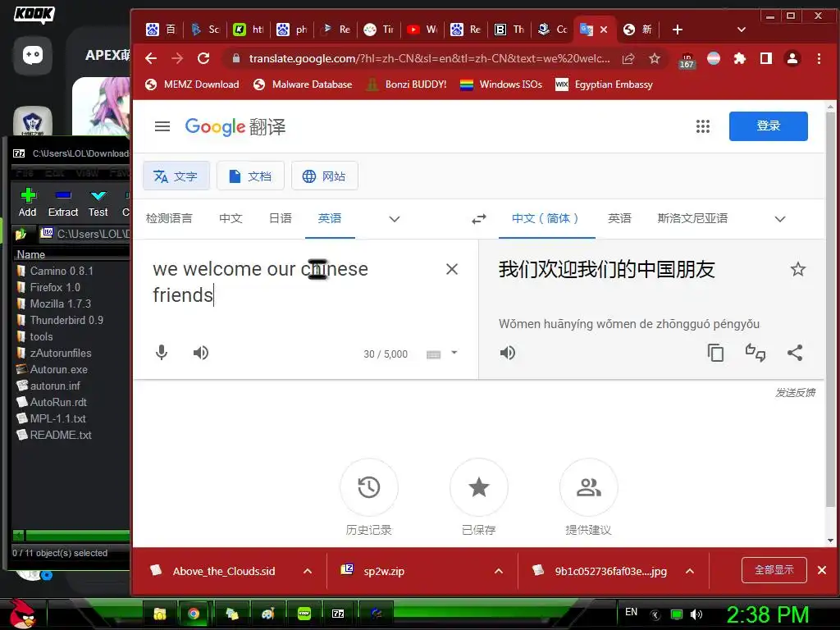Expand the source language list chevron
This screenshot has width=840, height=630.
pyautogui.click(x=395, y=218)
